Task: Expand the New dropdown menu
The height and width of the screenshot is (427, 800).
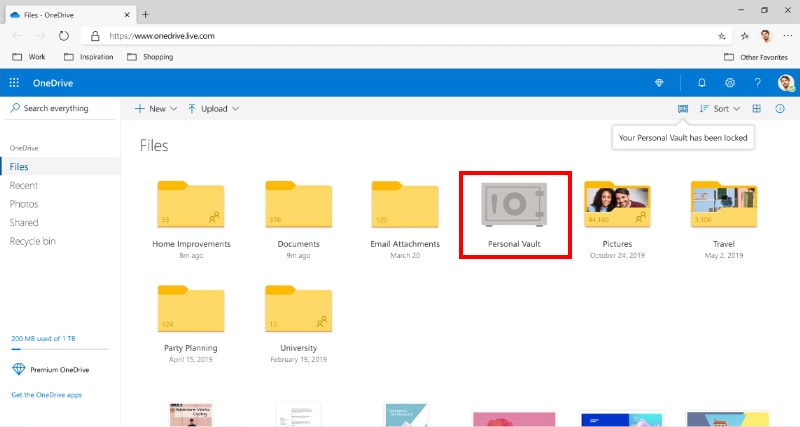Action: pyautogui.click(x=156, y=109)
